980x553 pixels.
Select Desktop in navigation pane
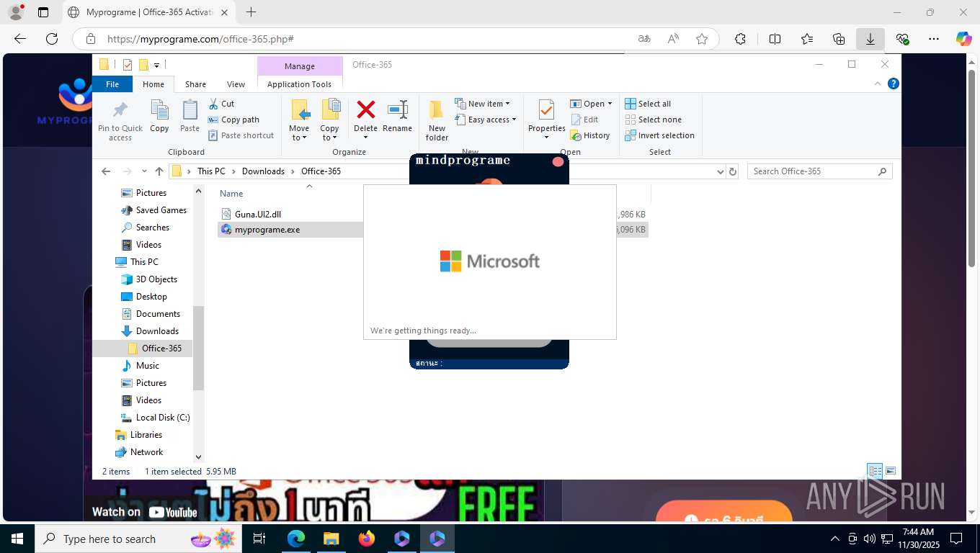151,297
